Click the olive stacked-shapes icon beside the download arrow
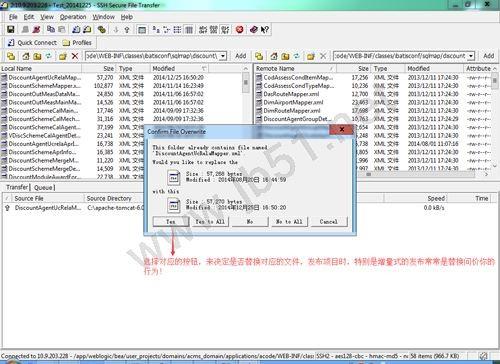 (102, 29)
